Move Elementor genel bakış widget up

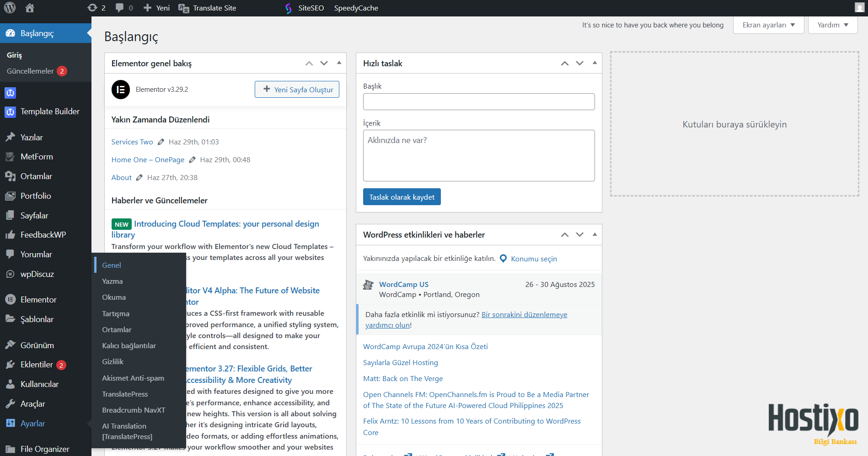(x=309, y=64)
